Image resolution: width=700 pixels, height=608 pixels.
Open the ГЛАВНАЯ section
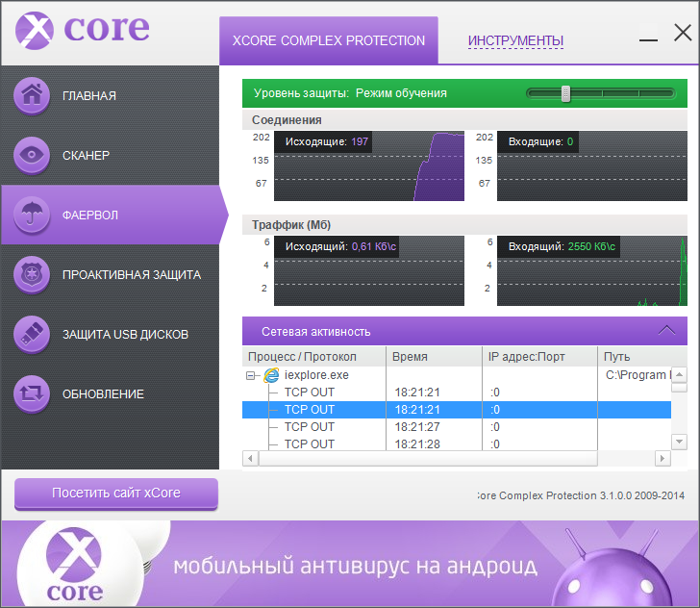[x=110, y=95]
